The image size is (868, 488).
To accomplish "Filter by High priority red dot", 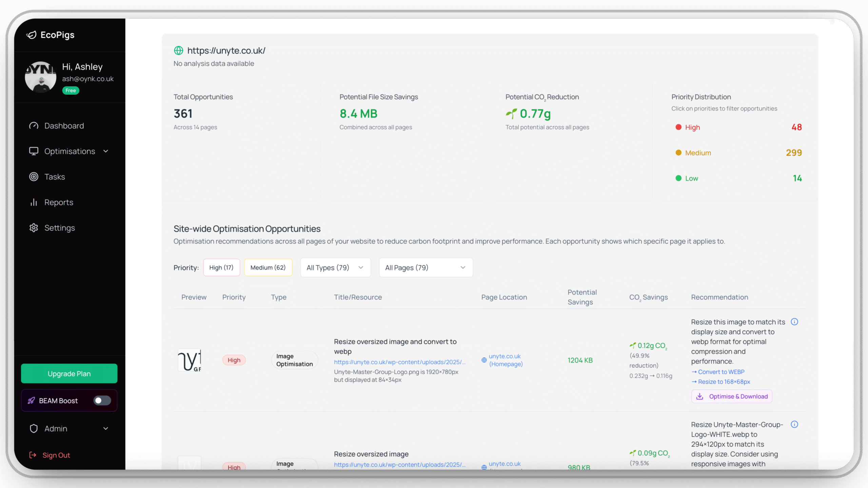I will click(678, 127).
